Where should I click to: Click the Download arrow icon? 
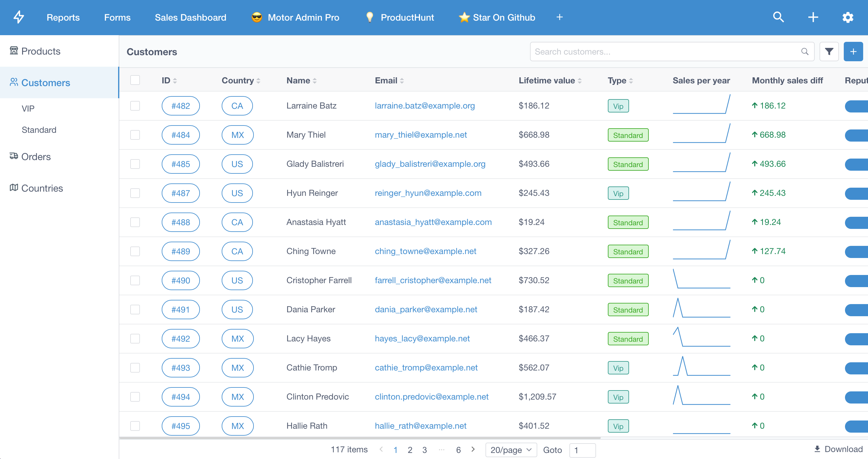(x=817, y=449)
